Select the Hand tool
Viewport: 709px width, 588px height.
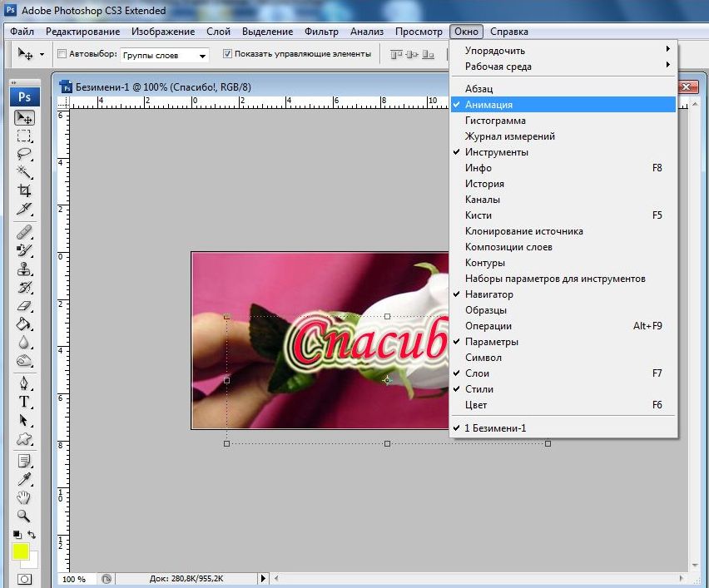tap(24, 497)
